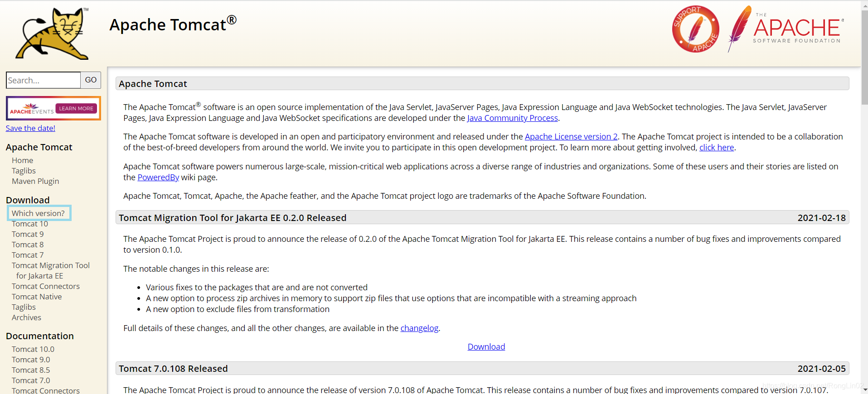Click the page vertical scrollbar thumb
This screenshot has width=868, height=394.
click(x=864, y=57)
